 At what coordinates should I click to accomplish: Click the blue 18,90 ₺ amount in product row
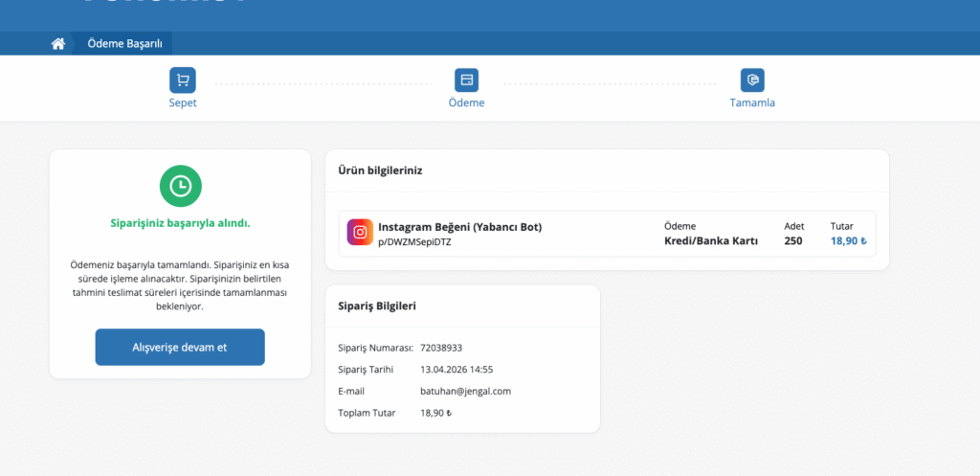coord(849,240)
